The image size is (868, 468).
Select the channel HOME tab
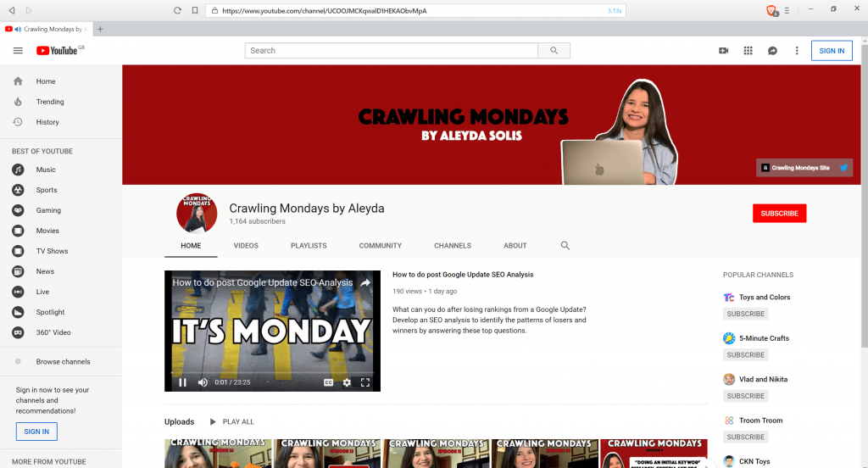[191, 245]
